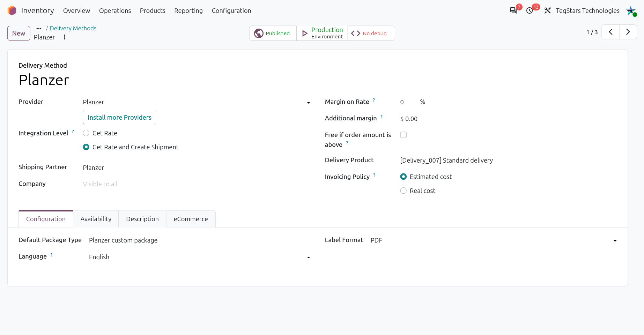The image size is (644, 335).
Task: Open the Inventory app home icon
Action: [x=12, y=10]
